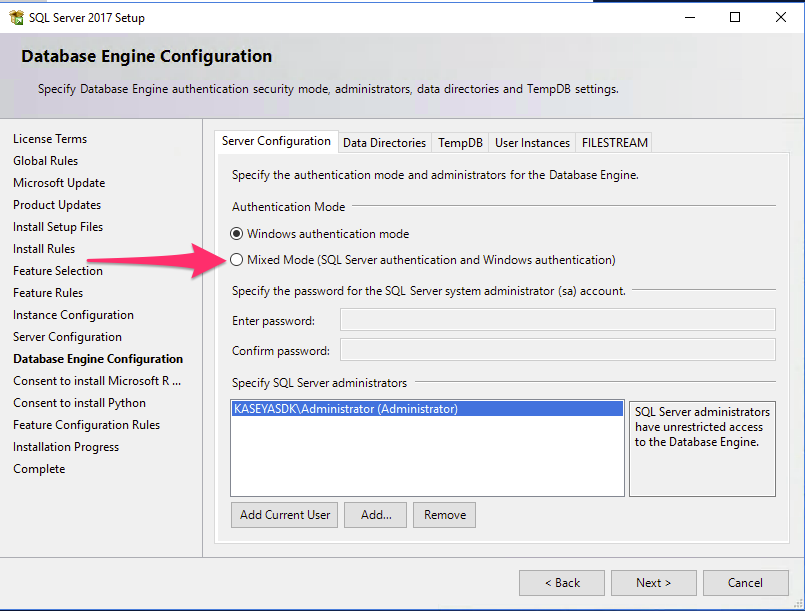The width and height of the screenshot is (805, 611).
Task: Cancel the SQL Server setup
Action: click(745, 583)
